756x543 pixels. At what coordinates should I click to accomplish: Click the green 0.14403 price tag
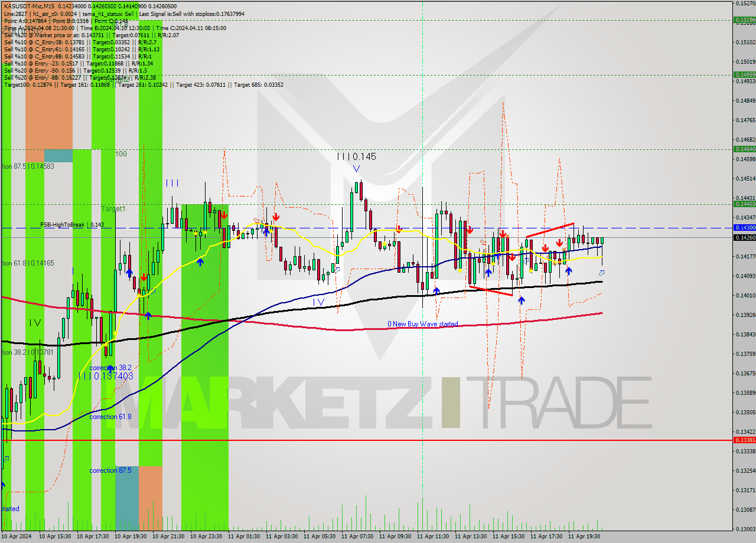click(x=744, y=204)
